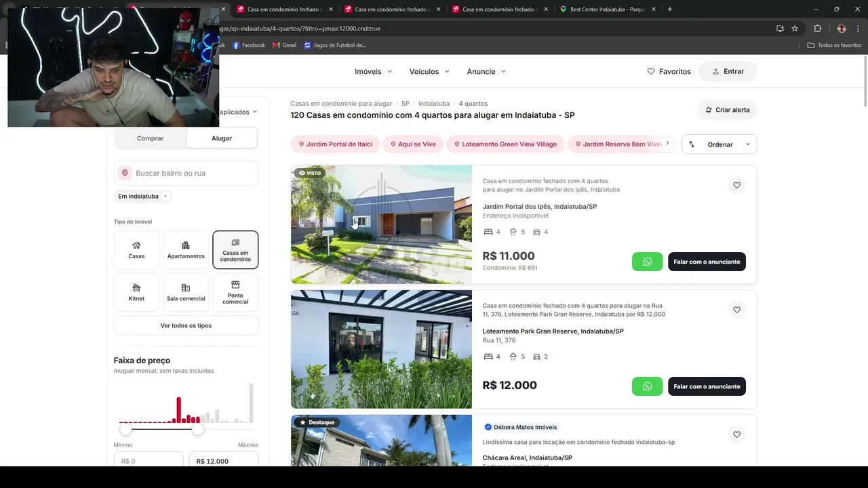Switch to the Alugar tab
The width and height of the screenshot is (868, 488).
222,138
